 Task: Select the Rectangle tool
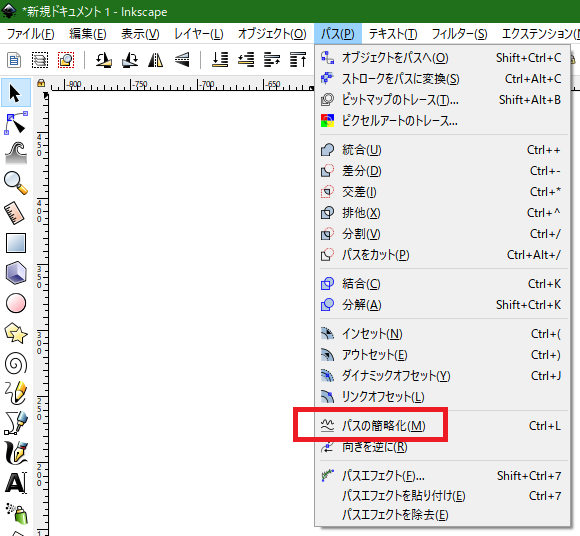16,243
